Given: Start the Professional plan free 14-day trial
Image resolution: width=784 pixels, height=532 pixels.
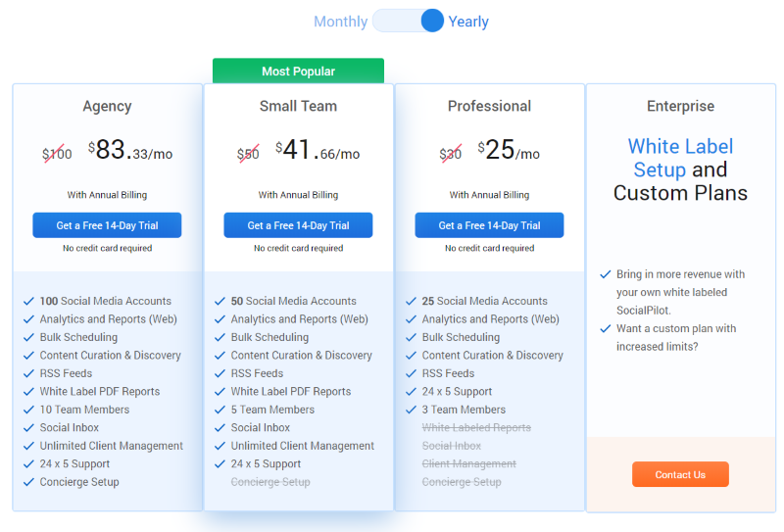Looking at the screenshot, I should [x=489, y=225].
